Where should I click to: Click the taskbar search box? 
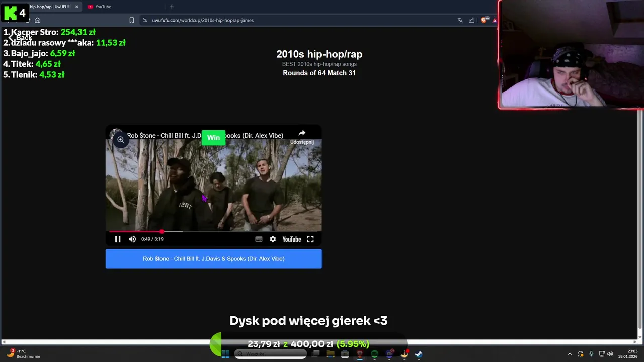tap(271, 354)
